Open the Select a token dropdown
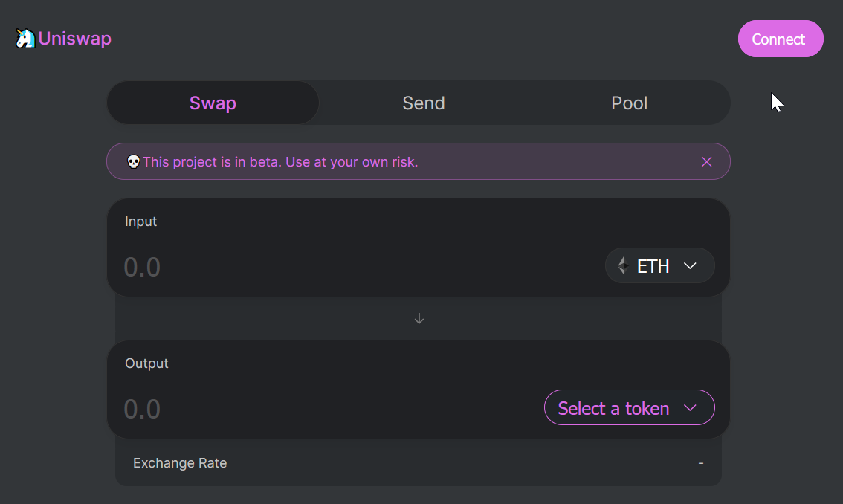Viewport: 843px width, 504px height. coord(629,407)
